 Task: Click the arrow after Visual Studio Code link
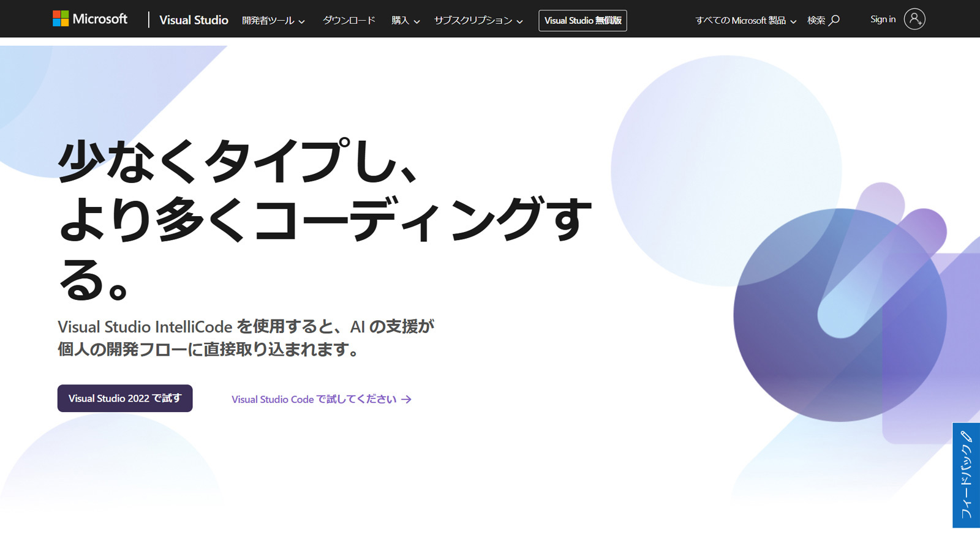[x=407, y=399]
